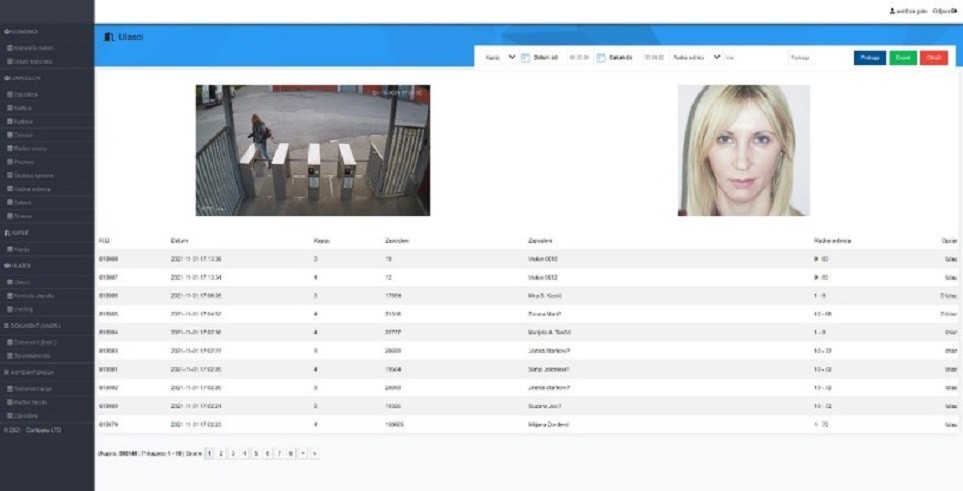Click the next page arrow in pagination

click(x=303, y=454)
